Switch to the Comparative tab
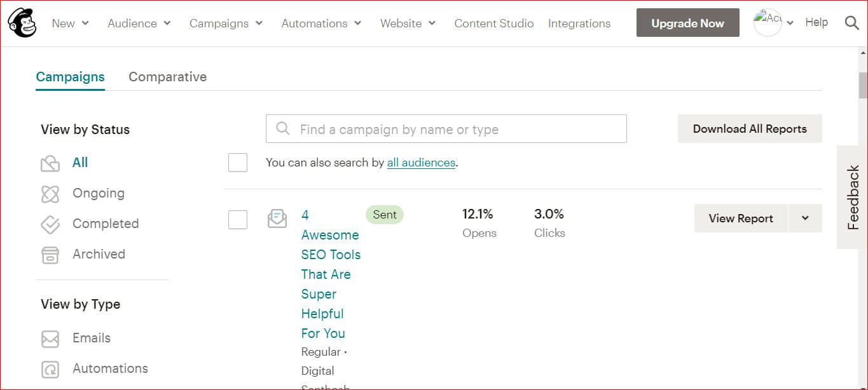This screenshot has height=390, width=868. pos(167,77)
